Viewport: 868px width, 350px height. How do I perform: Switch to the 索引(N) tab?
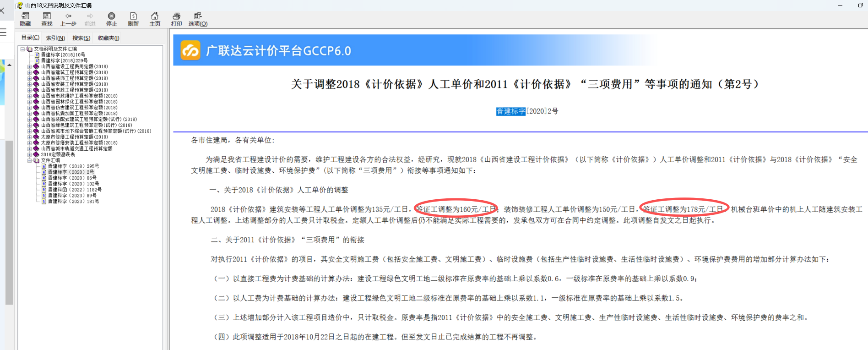(55, 38)
